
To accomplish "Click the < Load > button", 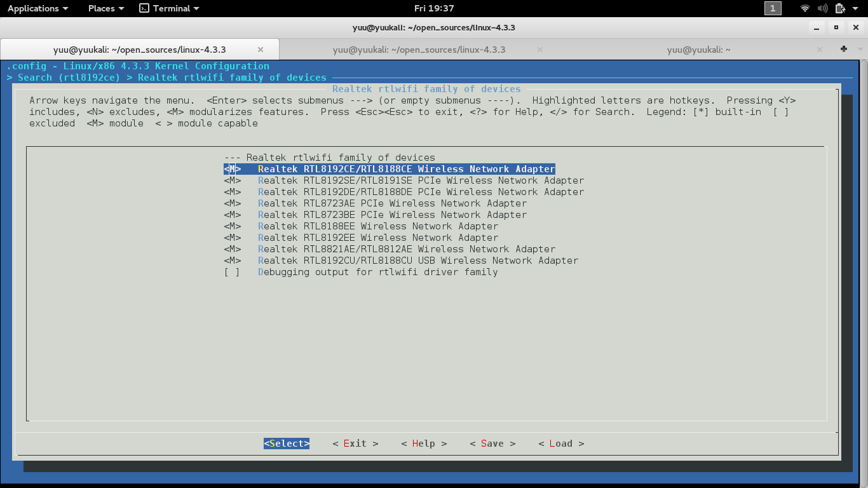I will (561, 444).
